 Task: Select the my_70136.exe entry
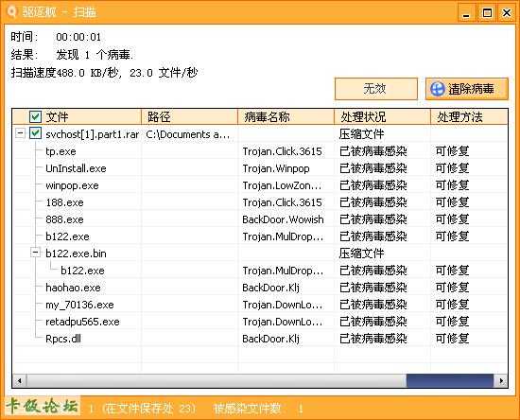[79, 305]
